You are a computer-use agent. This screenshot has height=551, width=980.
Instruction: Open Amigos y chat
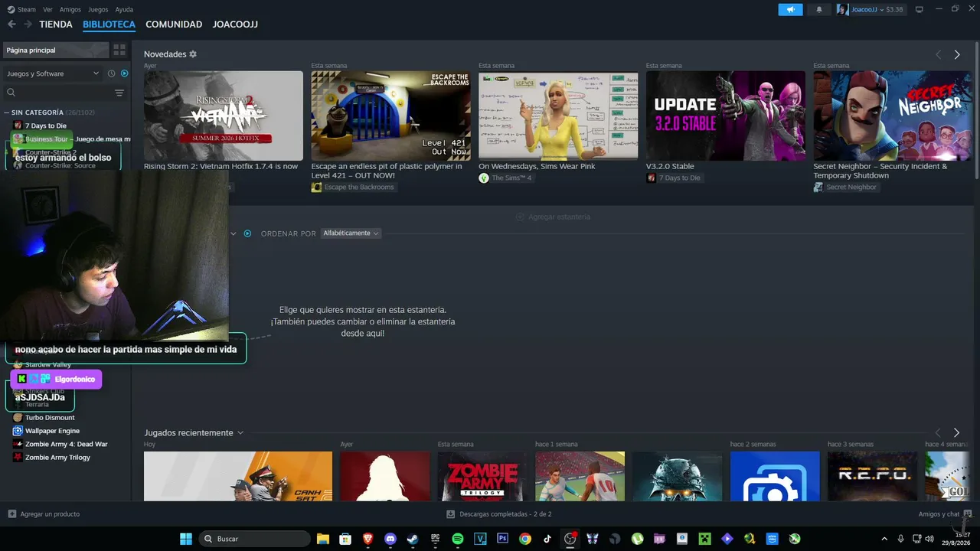pyautogui.click(x=945, y=514)
